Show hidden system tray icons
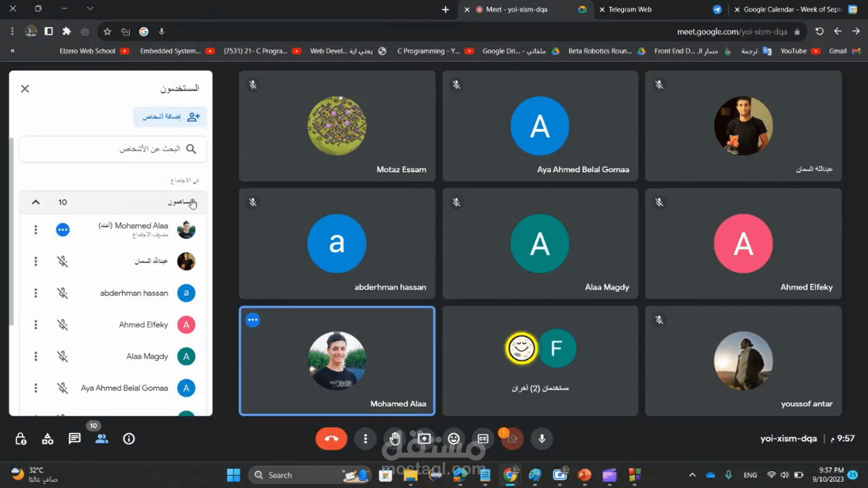Screen dimensions: 868x488 tap(692, 475)
